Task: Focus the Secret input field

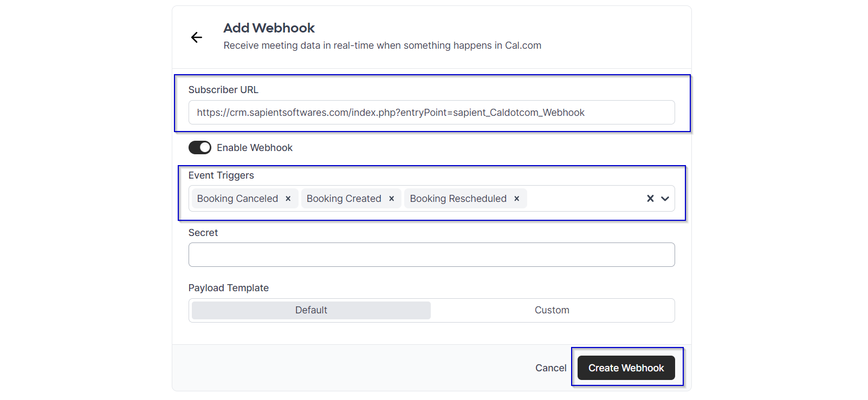Action: pos(432,254)
